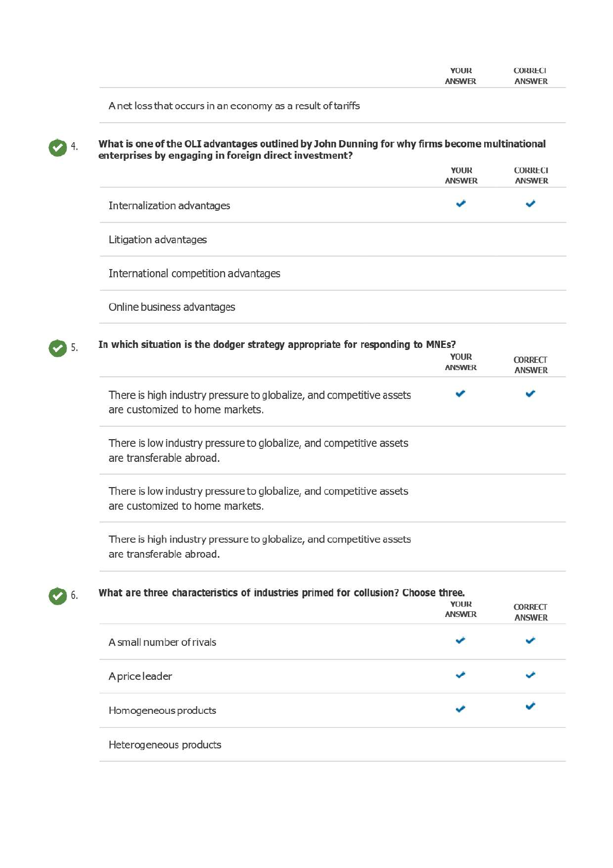
Task: Click your-answer checkmark for A price leader
Action: (x=461, y=675)
